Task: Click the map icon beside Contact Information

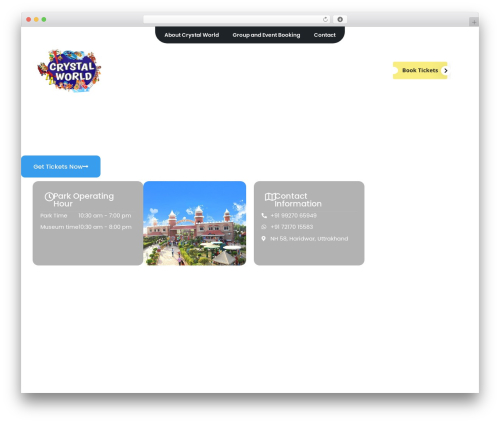Action: (270, 197)
